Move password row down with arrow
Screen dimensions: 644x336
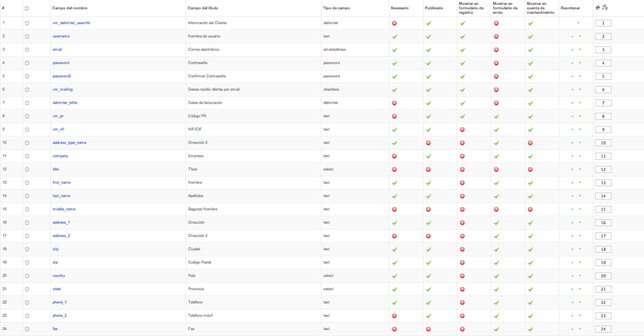point(580,63)
